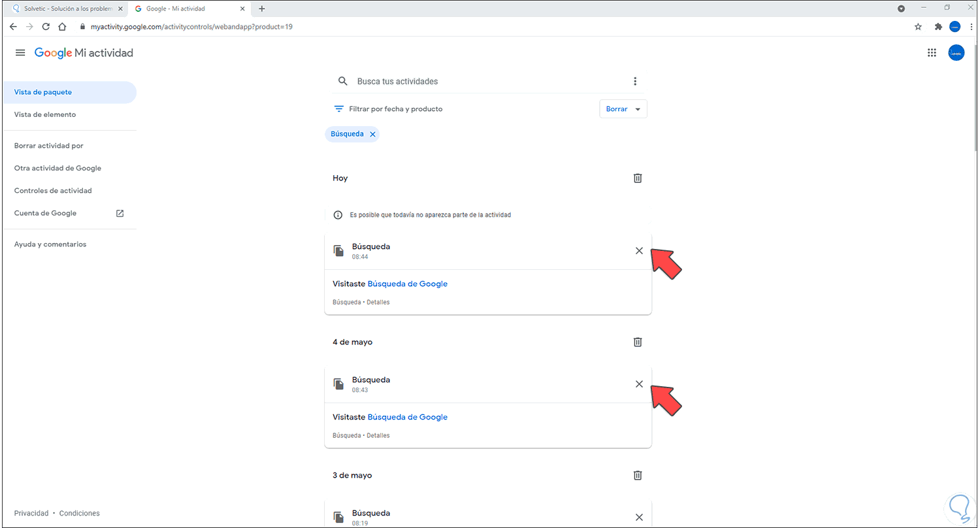Click 'Privacidad' at the bottom left
980x528 pixels.
pyautogui.click(x=31, y=513)
